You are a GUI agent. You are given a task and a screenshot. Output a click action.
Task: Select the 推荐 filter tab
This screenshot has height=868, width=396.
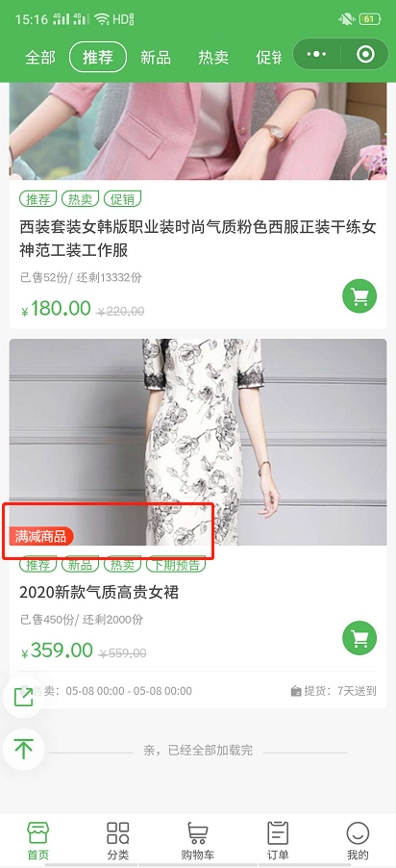coord(98,57)
